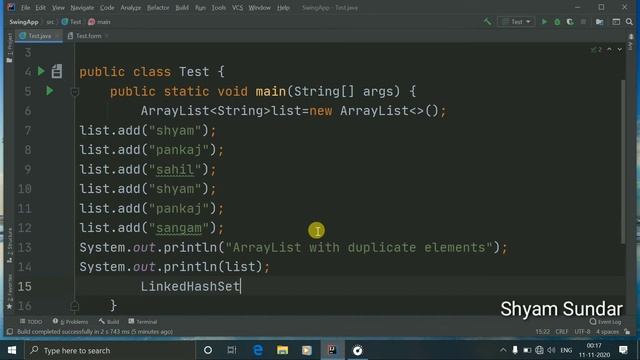The width and height of the screenshot is (640, 360).
Task: Open the Run menu
Action: pos(200,7)
